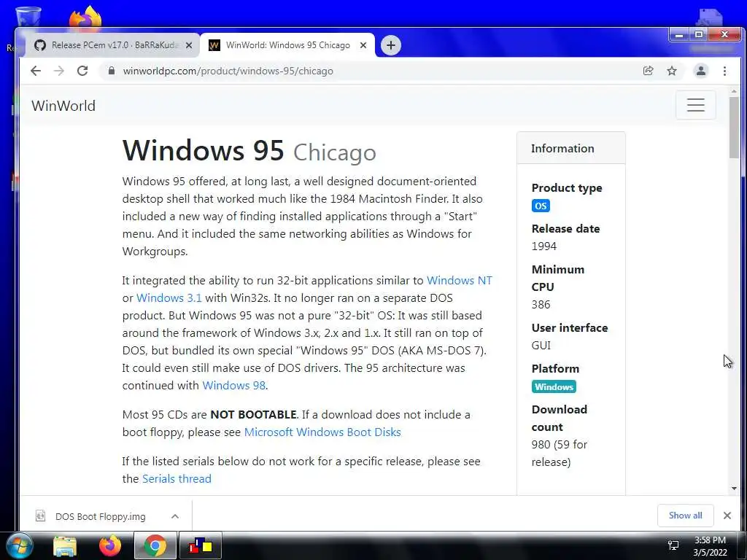Select the WinWorld: Windows 95 Chicago tab
Screen dimensions: 747x560
287,45
